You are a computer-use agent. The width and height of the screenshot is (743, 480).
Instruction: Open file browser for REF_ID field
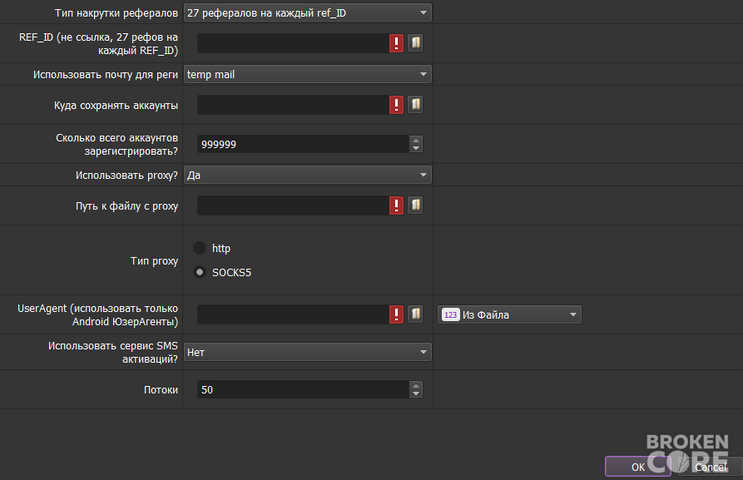416,43
